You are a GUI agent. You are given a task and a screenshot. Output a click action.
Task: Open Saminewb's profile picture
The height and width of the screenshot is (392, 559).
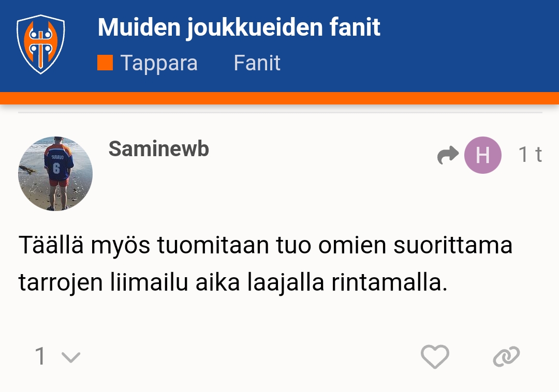(55, 174)
